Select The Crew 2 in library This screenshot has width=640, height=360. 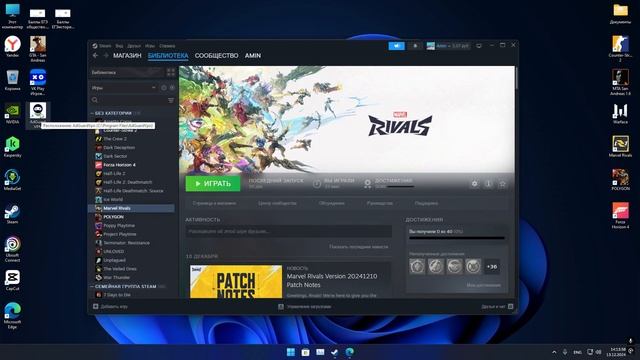(x=115, y=139)
